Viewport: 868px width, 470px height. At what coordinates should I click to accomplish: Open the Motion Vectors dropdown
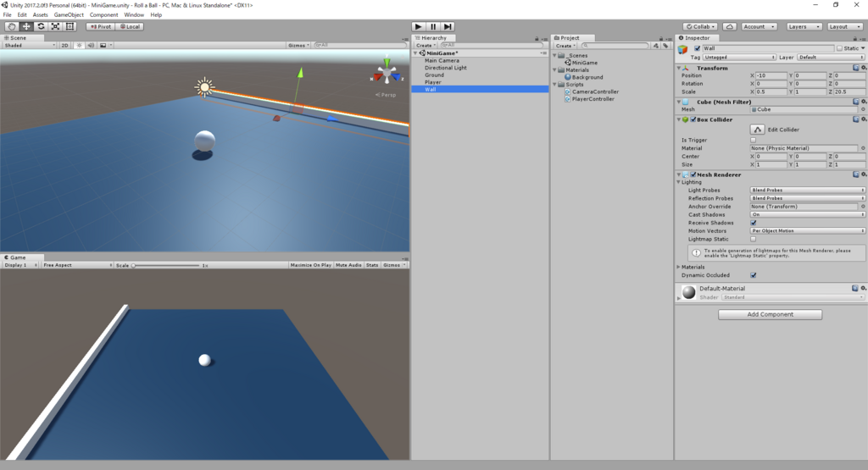click(x=808, y=230)
